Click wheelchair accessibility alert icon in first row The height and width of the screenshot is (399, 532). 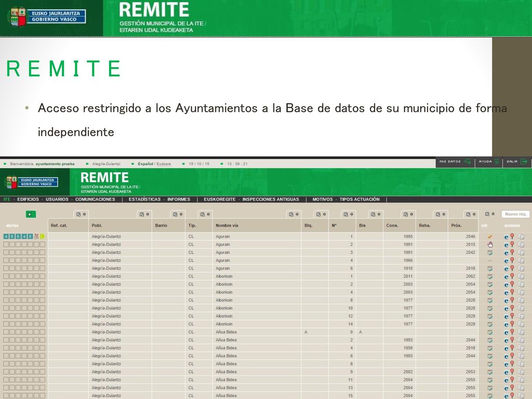(x=36, y=236)
